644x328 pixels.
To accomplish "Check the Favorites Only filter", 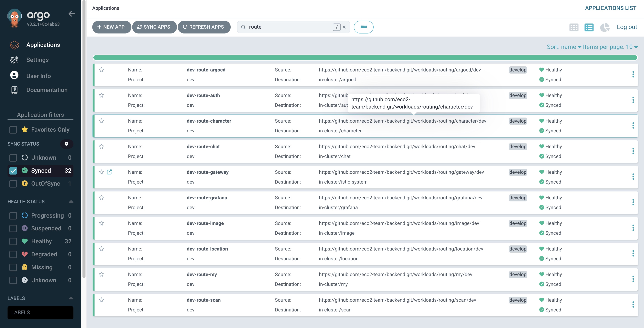I will tap(13, 130).
